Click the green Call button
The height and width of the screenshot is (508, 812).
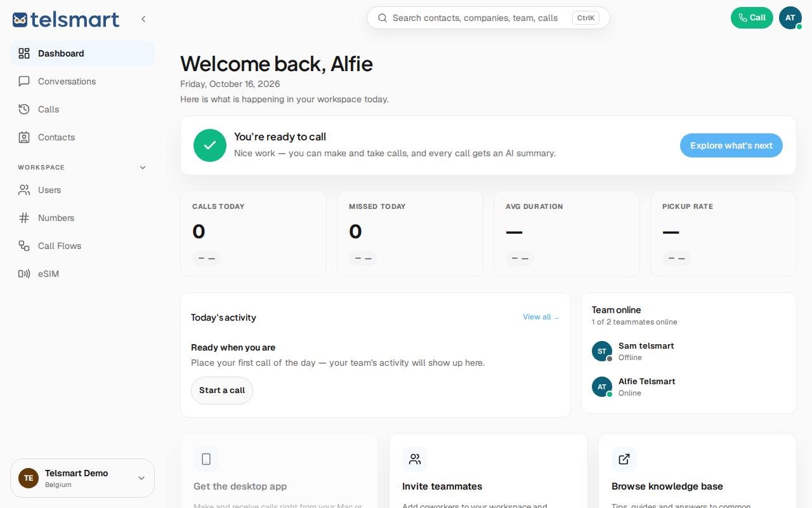tap(752, 18)
